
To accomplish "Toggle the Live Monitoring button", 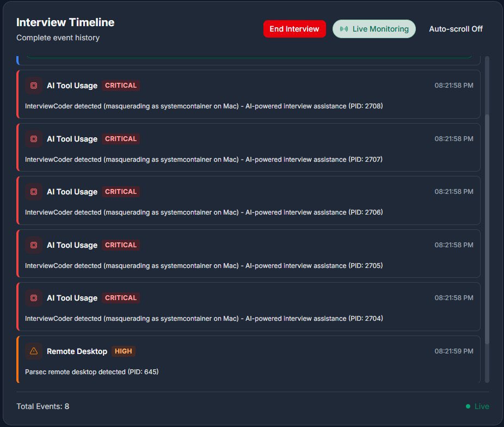I will click(x=374, y=29).
